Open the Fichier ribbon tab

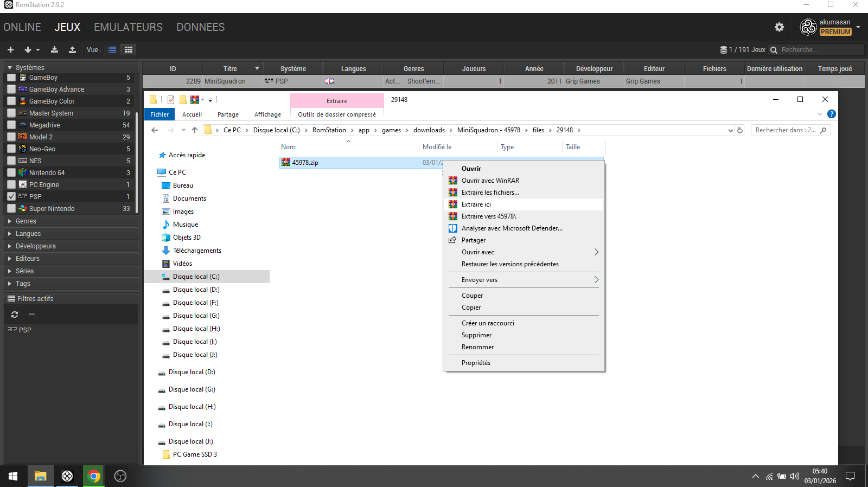[159, 114]
